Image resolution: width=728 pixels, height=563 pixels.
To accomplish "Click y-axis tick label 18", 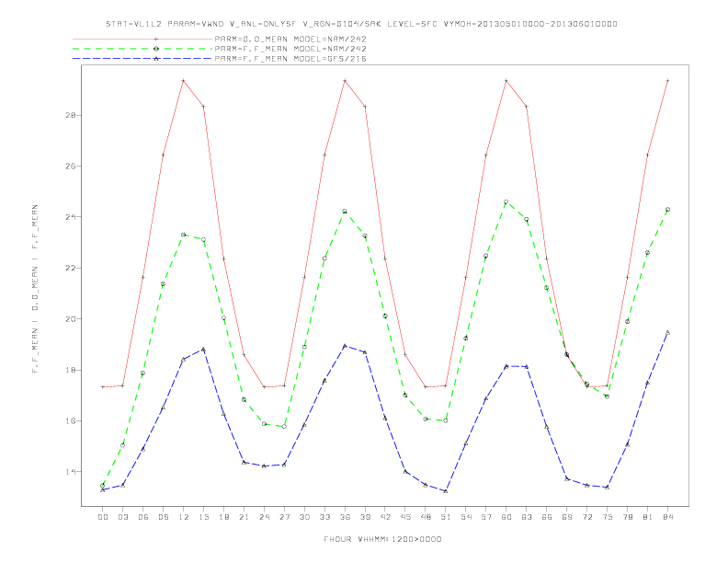I will coord(71,370).
